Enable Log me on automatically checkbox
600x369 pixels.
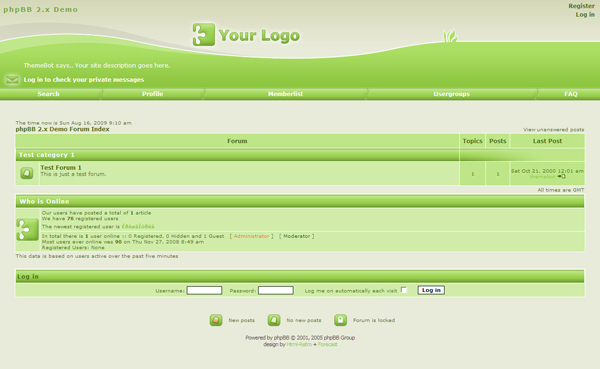pyautogui.click(x=404, y=290)
